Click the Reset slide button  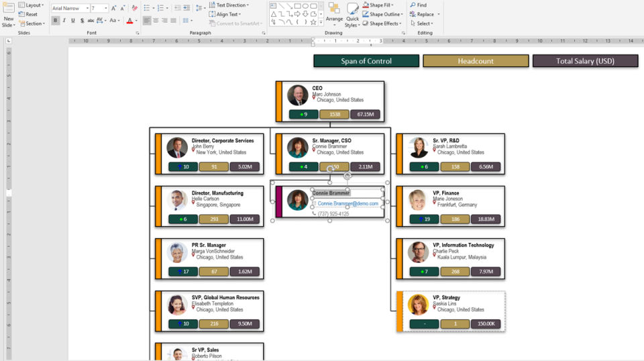[x=28, y=14]
